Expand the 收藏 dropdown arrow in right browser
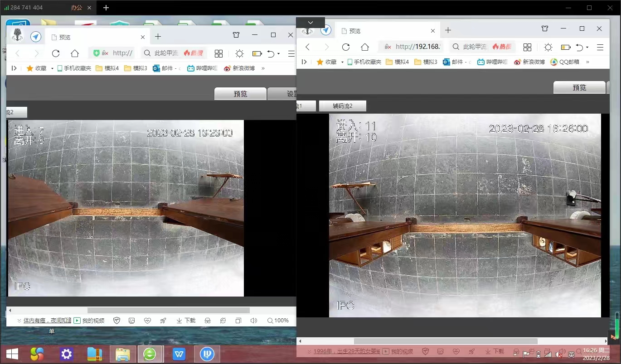Image resolution: width=621 pixels, height=364 pixels. click(342, 62)
